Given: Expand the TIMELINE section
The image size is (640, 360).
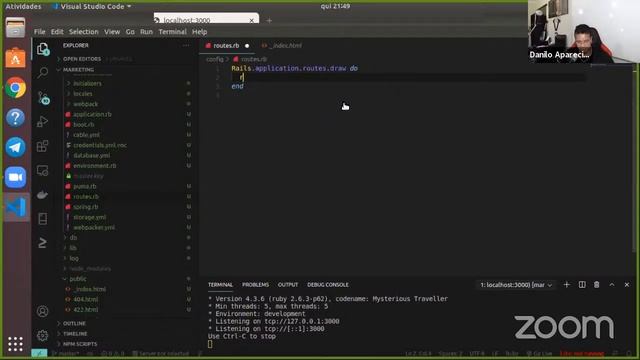Looking at the screenshot, I should click(x=75, y=333).
